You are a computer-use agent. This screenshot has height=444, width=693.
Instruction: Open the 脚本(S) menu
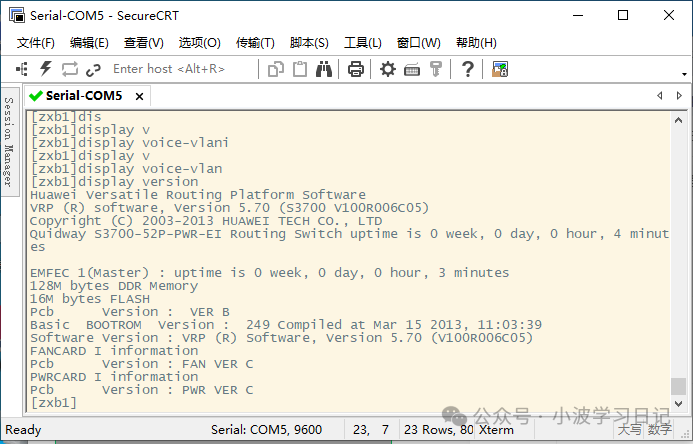(x=309, y=43)
